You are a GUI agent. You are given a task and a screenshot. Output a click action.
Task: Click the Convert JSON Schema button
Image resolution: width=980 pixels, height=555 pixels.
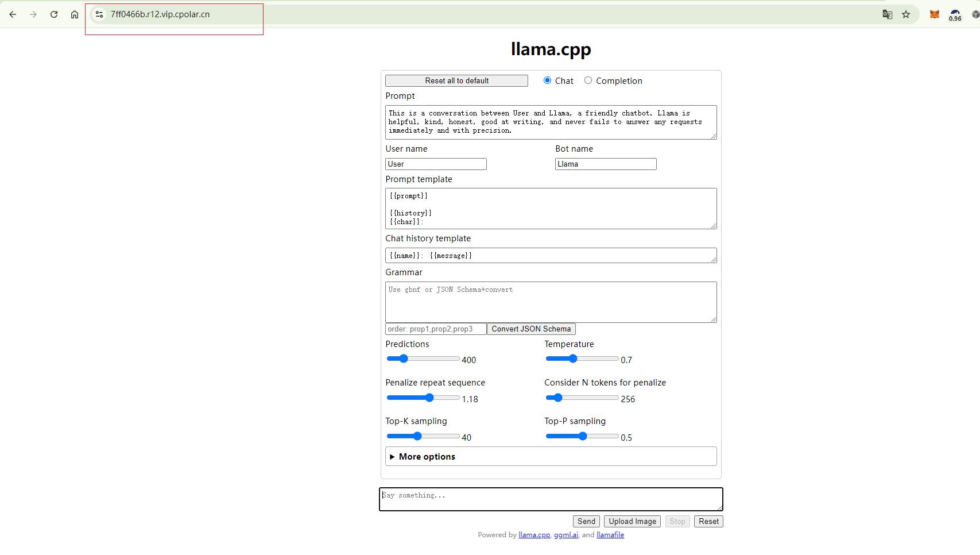pyautogui.click(x=531, y=329)
